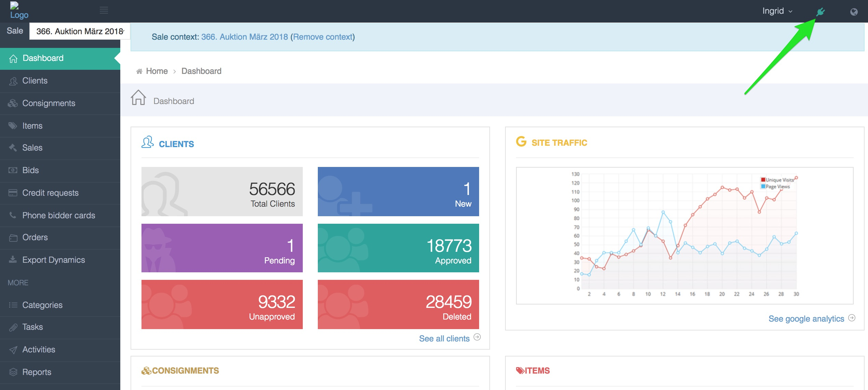Click the Consignments panel header icon

point(146,371)
